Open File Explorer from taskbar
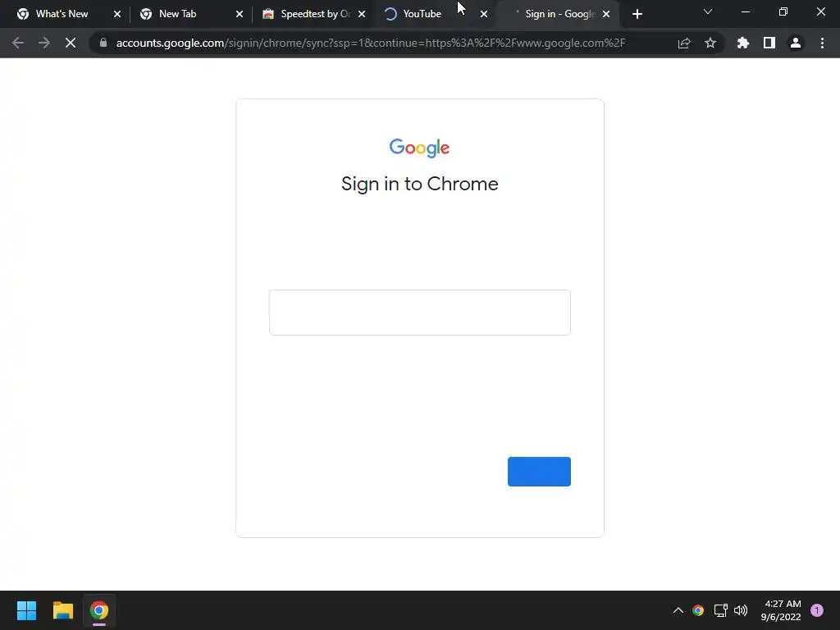 (62, 610)
